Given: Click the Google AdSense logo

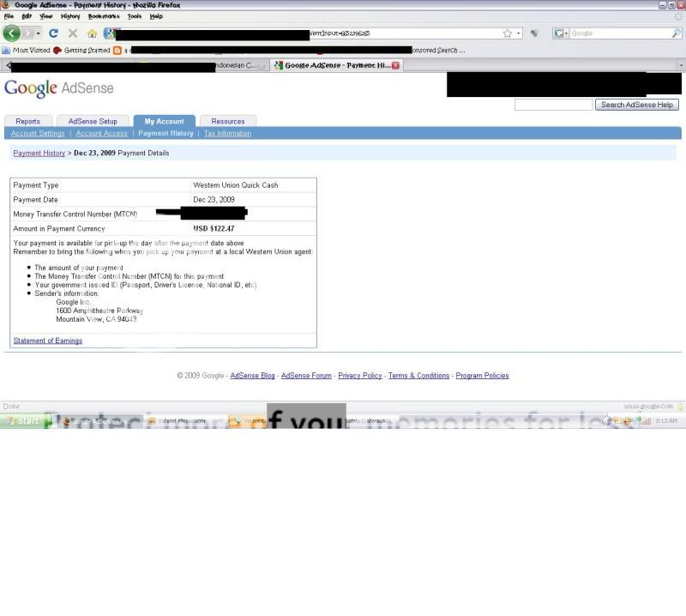Looking at the screenshot, I should point(59,88).
